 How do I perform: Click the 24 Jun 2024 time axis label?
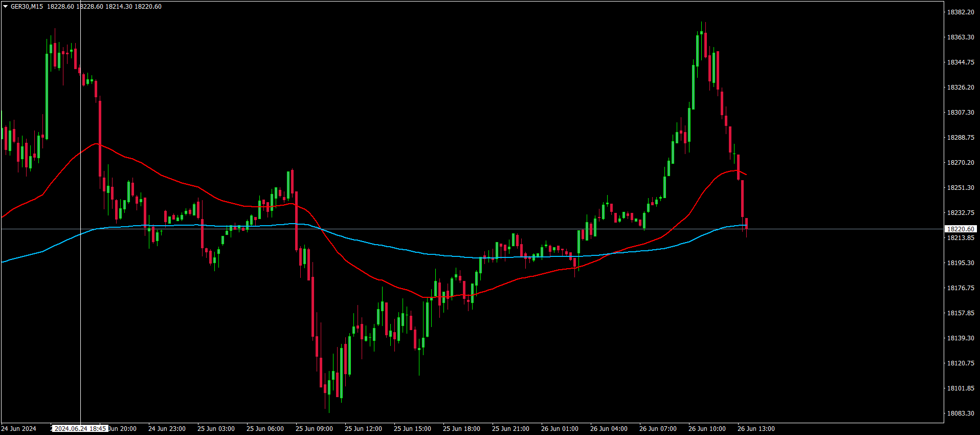click(19, 429)
